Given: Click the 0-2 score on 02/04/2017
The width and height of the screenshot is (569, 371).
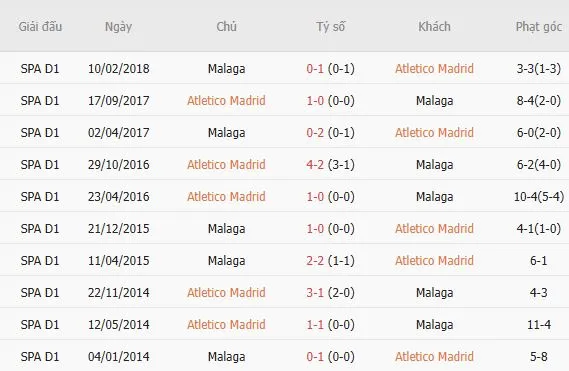Looking at the screenshot, I should 315,132.
